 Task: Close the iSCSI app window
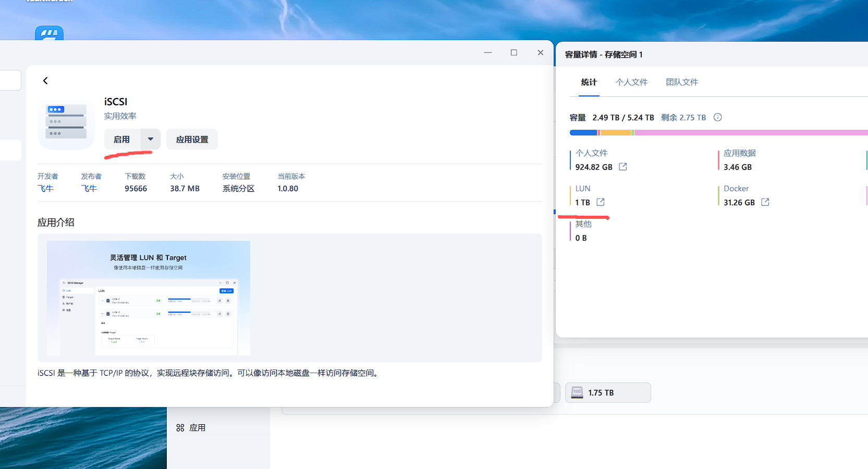click(541, 53)
